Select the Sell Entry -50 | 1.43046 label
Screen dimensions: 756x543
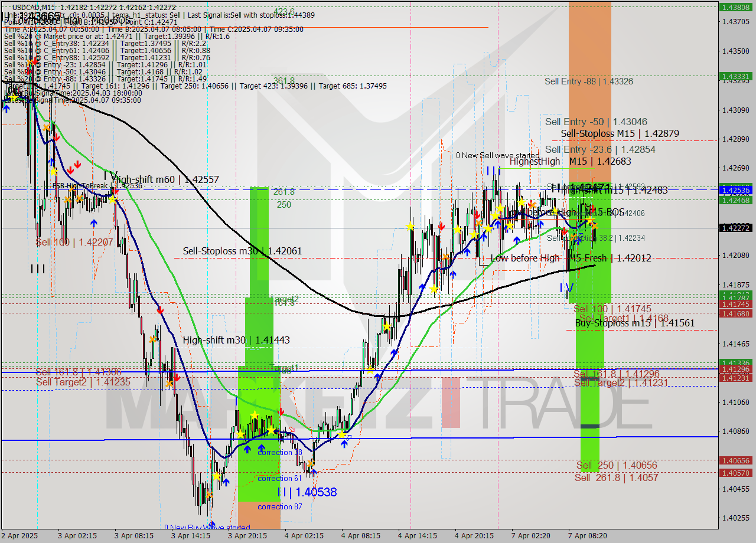[x=597, y=122]
